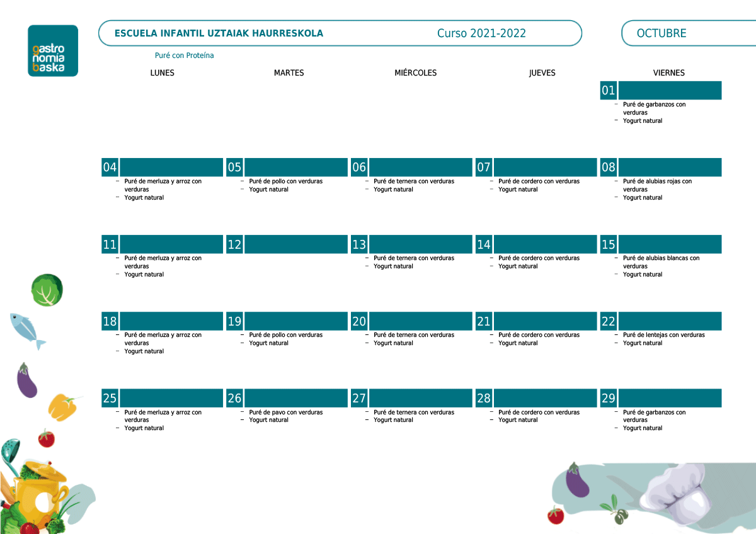Click the day 26 Puré de pavo entry

tap(285, 412)
